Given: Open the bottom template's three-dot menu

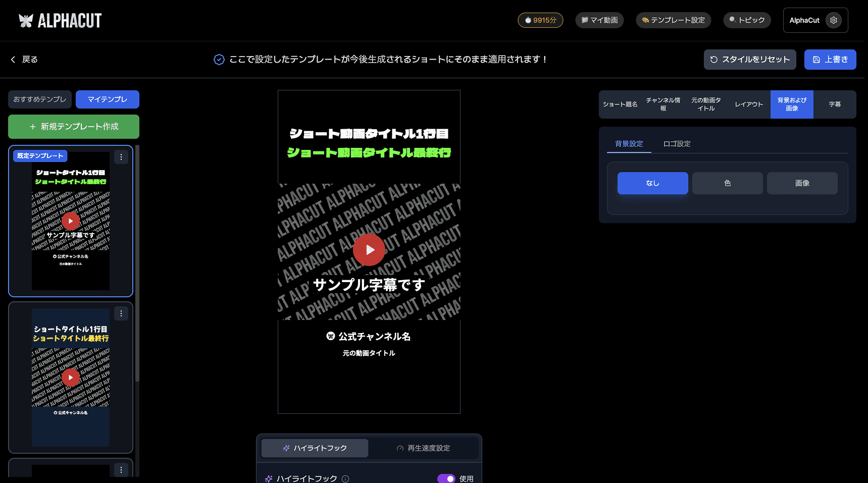Looking at the screenshot, I should click(x=121, y=469).
